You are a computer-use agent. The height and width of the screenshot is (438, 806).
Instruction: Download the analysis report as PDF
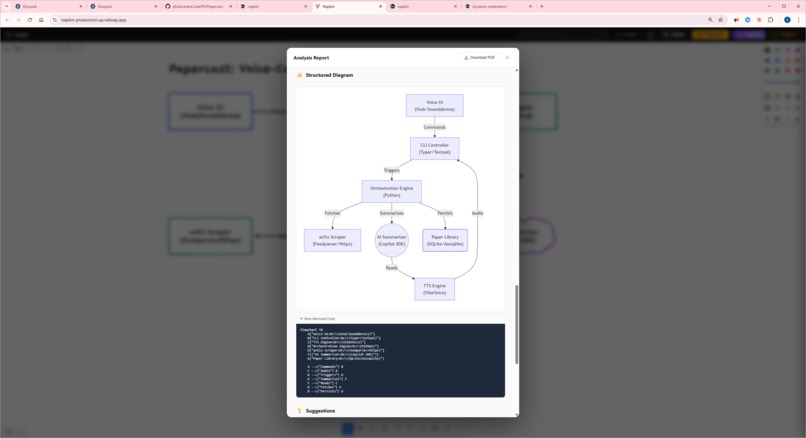tap(479, 58)
